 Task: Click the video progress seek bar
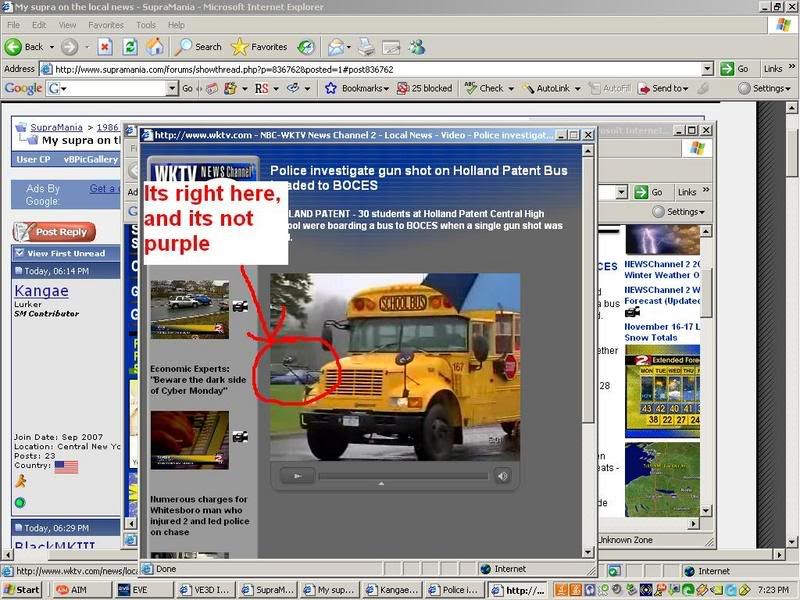[x=403, y=476]
